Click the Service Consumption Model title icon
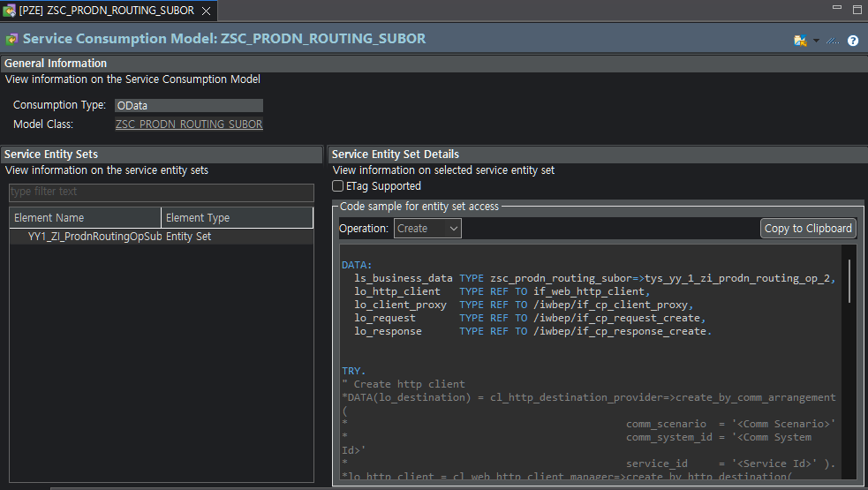This screenshot has width=868, height=490. click(x=11, y=39)
